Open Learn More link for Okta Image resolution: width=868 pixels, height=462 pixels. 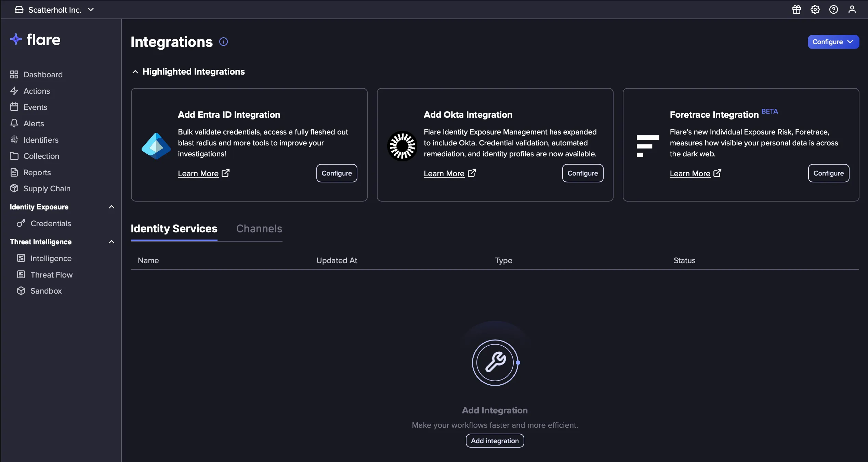(x=449, y=174)
